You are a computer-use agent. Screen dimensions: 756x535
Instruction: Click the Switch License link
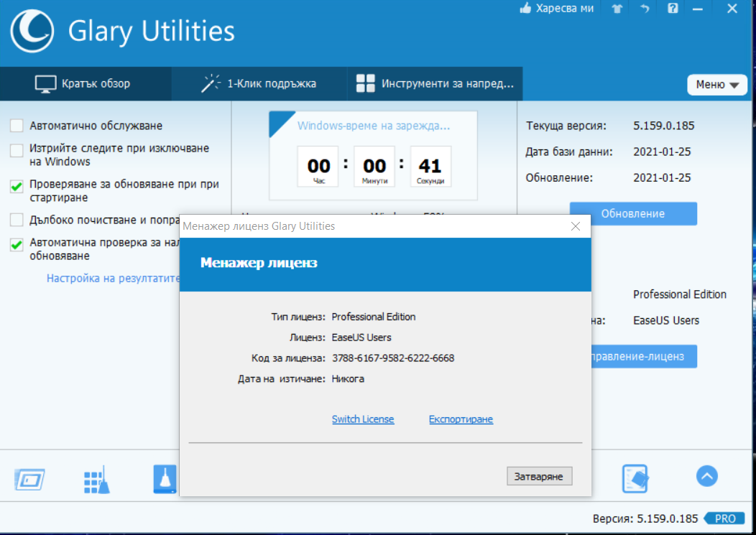pos(363,419)
